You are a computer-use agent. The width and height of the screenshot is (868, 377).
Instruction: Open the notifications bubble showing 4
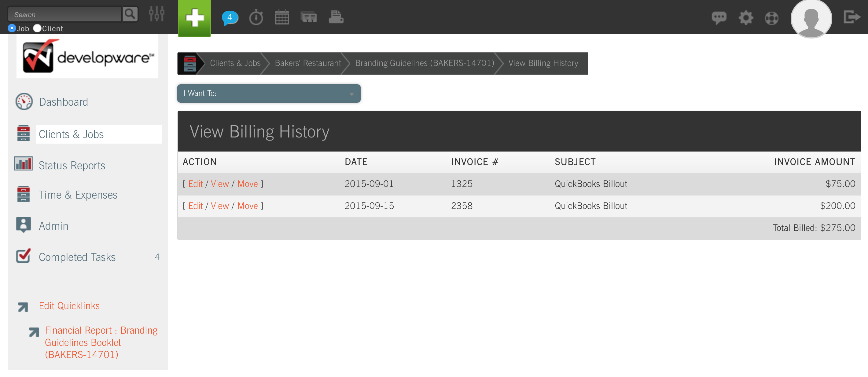click(x=230, y=17)
